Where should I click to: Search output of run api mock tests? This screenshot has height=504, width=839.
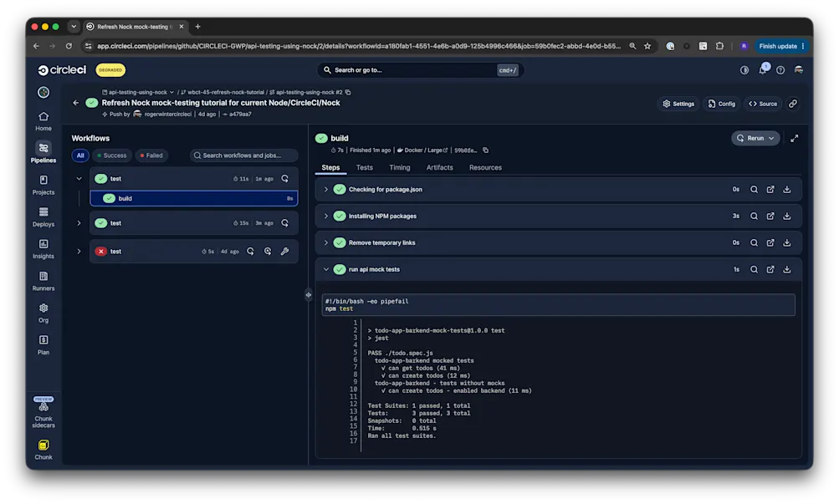754,269
